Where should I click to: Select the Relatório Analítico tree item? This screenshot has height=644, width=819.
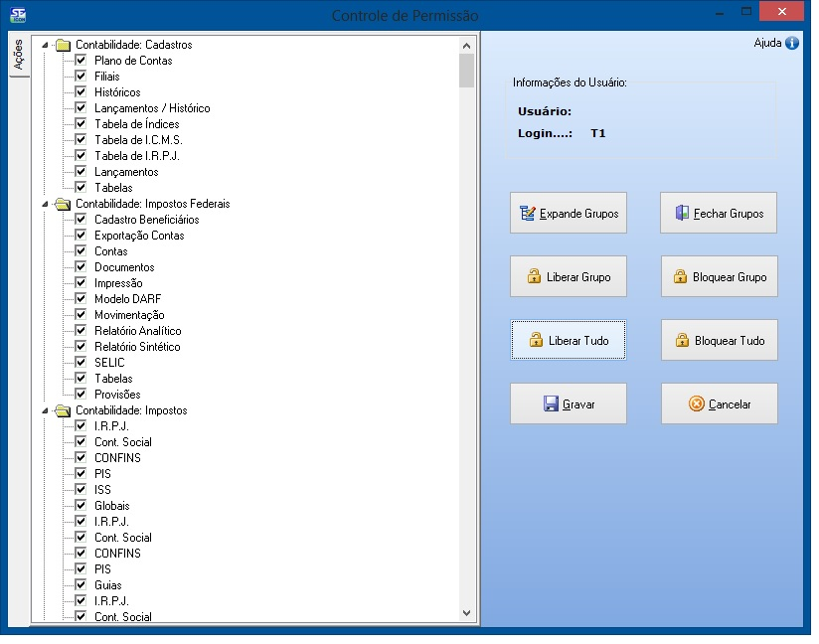(x=137, y=331)
